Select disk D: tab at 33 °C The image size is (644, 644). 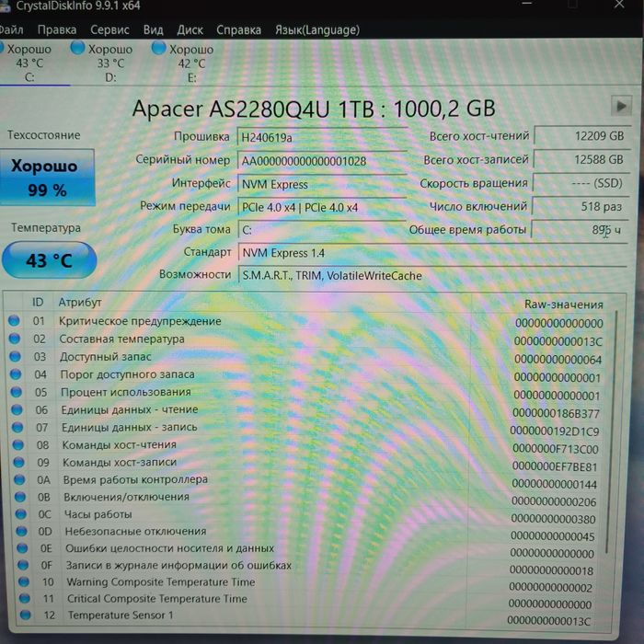pos(105,63)
